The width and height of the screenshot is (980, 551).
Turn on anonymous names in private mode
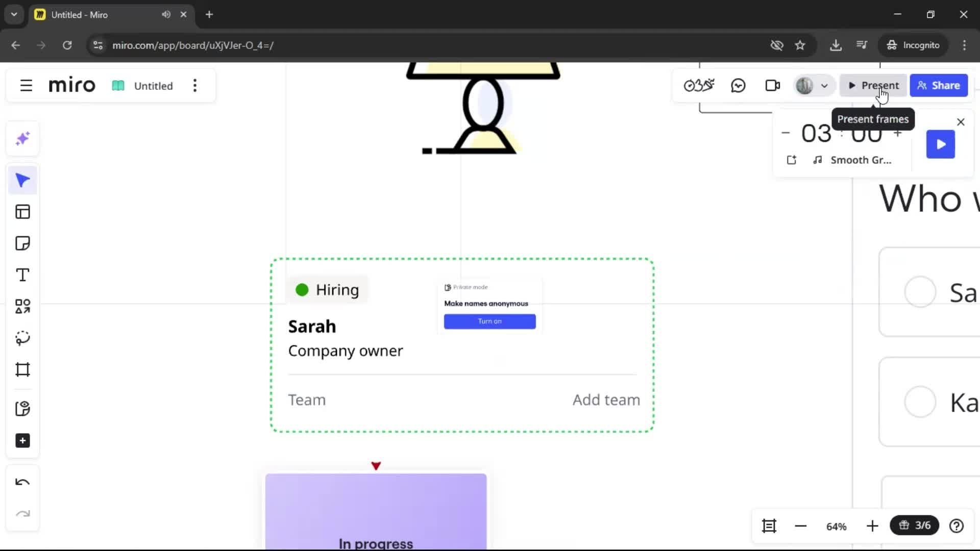490,321
